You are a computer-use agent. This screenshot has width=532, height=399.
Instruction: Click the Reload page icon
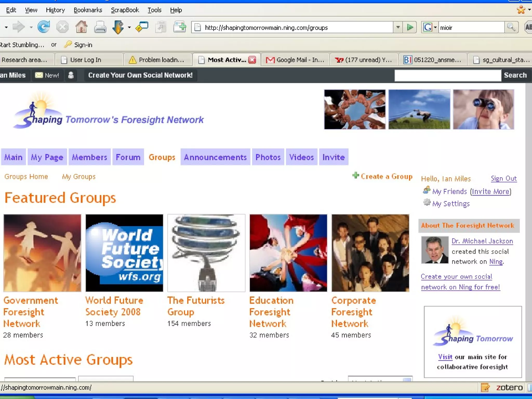click(43, 27)
